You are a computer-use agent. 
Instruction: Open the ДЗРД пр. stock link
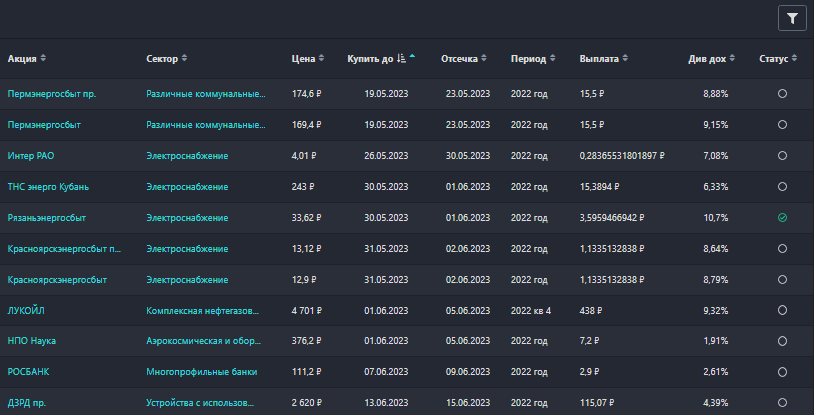(x=27, y=403)
